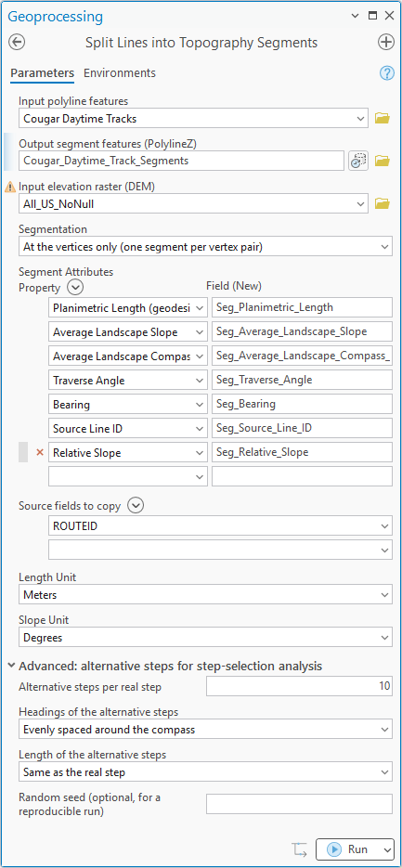Edit the Seg_Planimetric_Length field name
This screenshot has height=868, width=402.
click(x=302, y=307)
